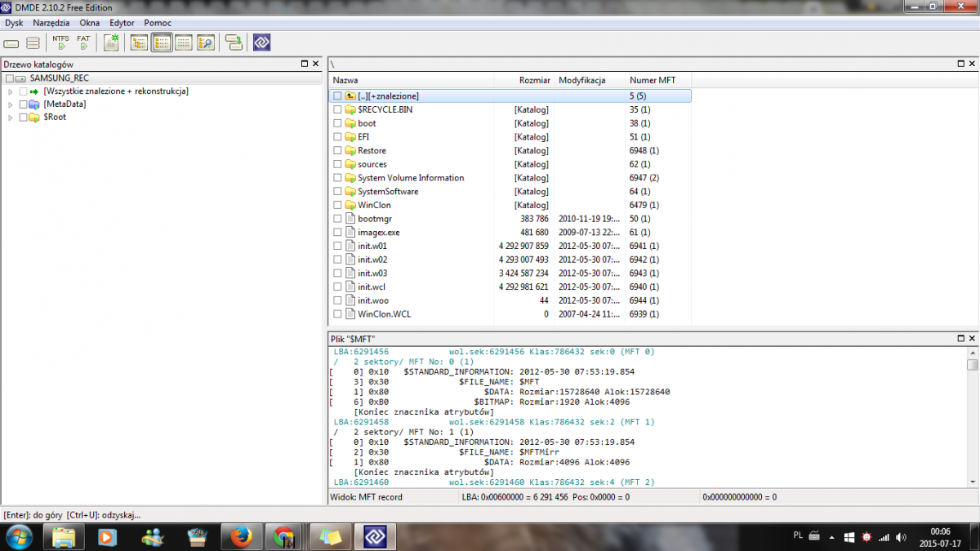Switch to the plain list view toolbar icon
This screenshot has height=551, width=980.
coord(184,42)
